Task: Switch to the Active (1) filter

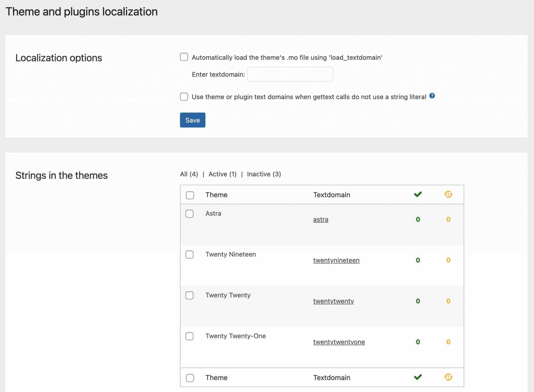Action: (222, 174)
